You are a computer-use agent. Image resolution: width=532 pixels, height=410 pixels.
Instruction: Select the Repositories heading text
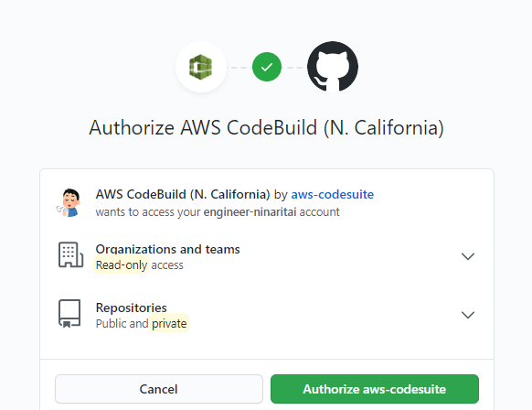coord(132,307)
